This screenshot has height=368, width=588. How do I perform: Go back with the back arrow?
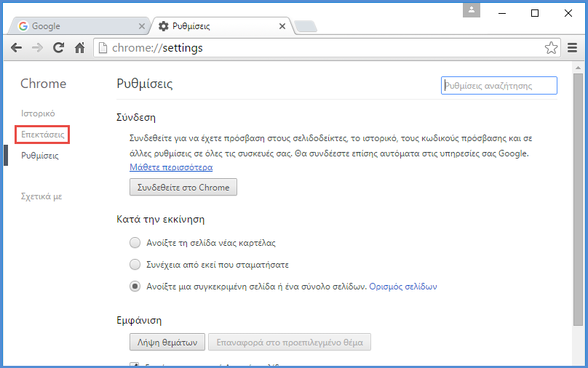[x=16, y=47]
